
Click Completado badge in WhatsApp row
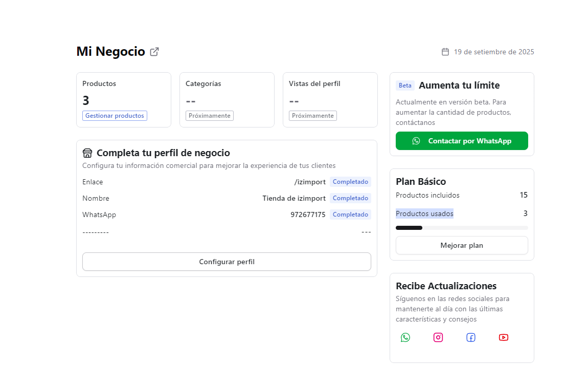[x=350, y=215]
